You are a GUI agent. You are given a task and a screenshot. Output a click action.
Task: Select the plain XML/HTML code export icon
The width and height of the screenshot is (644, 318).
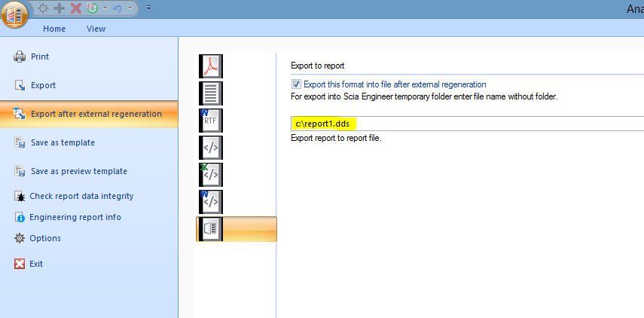coord(211,148)
